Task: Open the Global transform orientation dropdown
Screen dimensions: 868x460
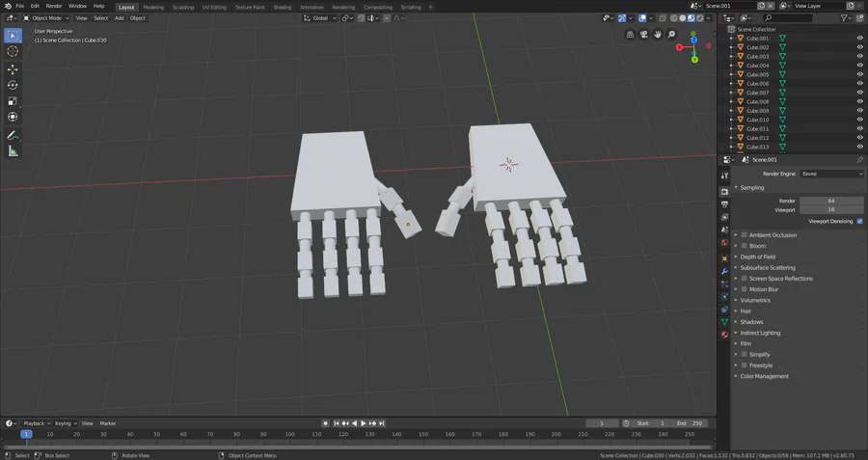Action: point(320,18)
